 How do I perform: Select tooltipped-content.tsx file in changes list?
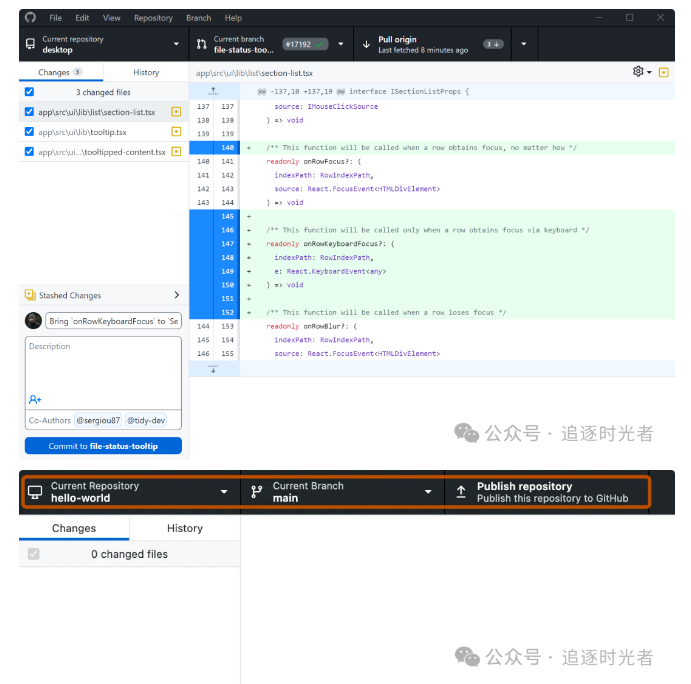pos(104,152)
